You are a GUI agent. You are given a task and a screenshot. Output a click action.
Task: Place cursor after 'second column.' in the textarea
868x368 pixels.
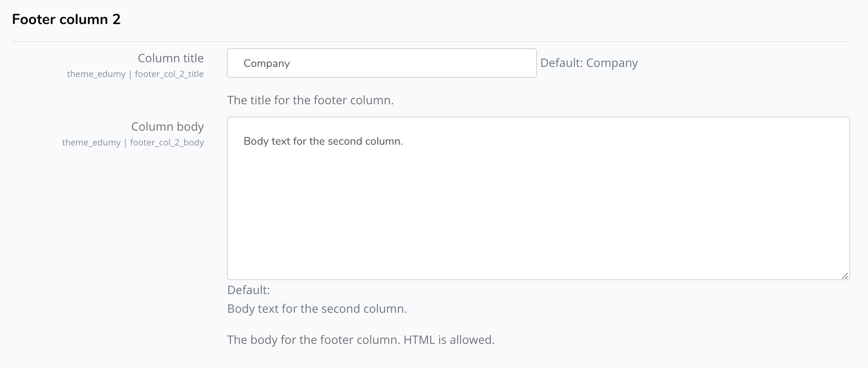404,141
